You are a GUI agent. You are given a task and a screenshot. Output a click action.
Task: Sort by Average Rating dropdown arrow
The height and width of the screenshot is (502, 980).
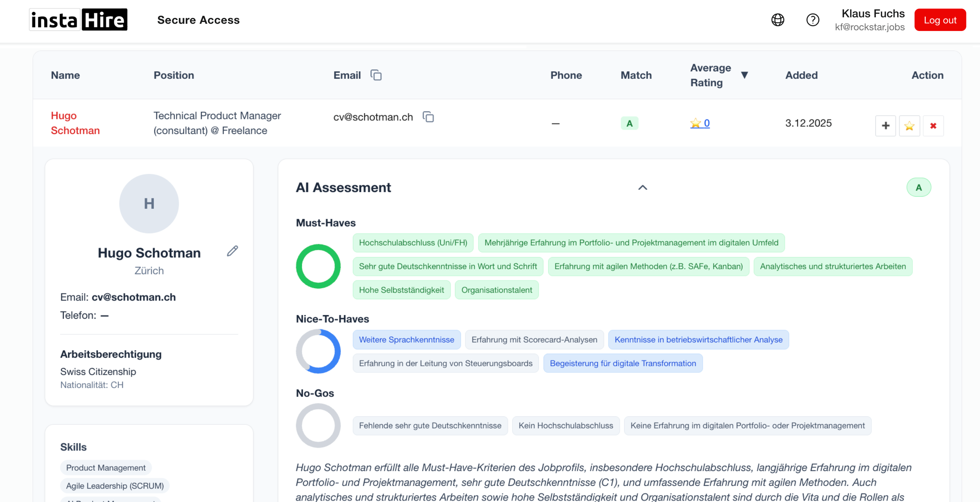click(744, 75)
